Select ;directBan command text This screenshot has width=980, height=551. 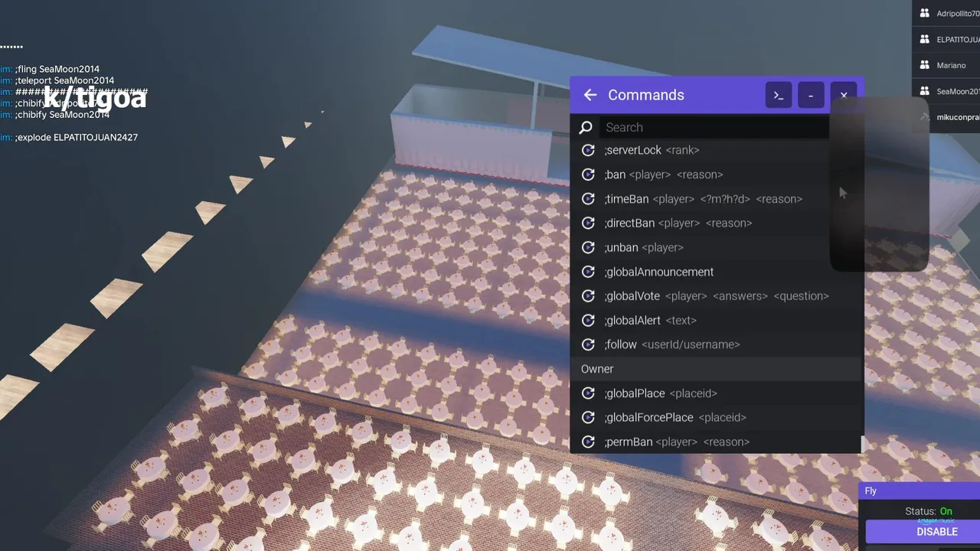tap(678, 223)
